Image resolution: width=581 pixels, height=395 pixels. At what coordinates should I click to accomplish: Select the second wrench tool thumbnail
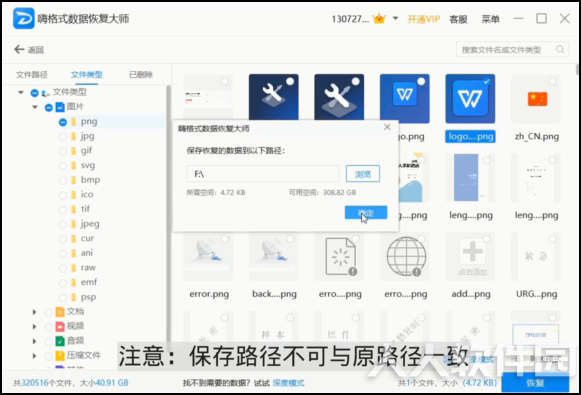tap(339, 97)
